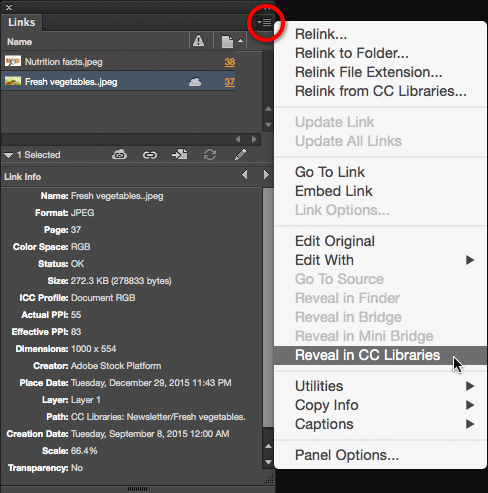
Task: Open the Captions submenu
Action: tap(380, 424)
